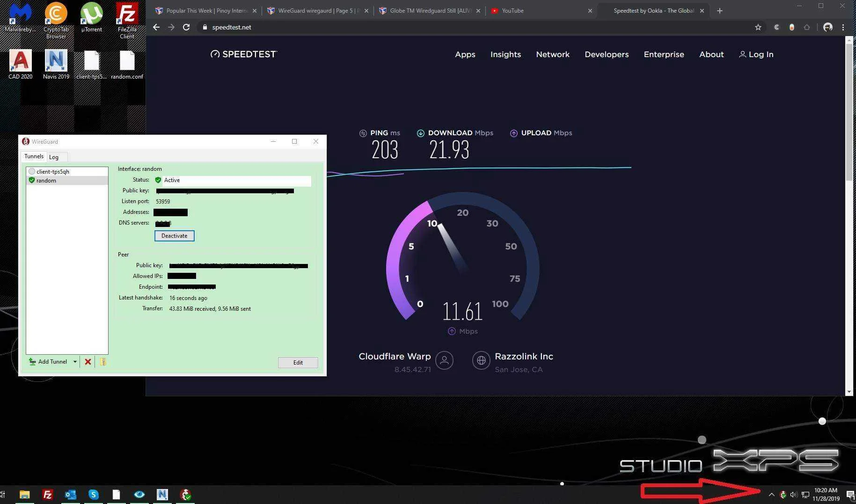Export tunnels to zip archive

tap(103, 362)
